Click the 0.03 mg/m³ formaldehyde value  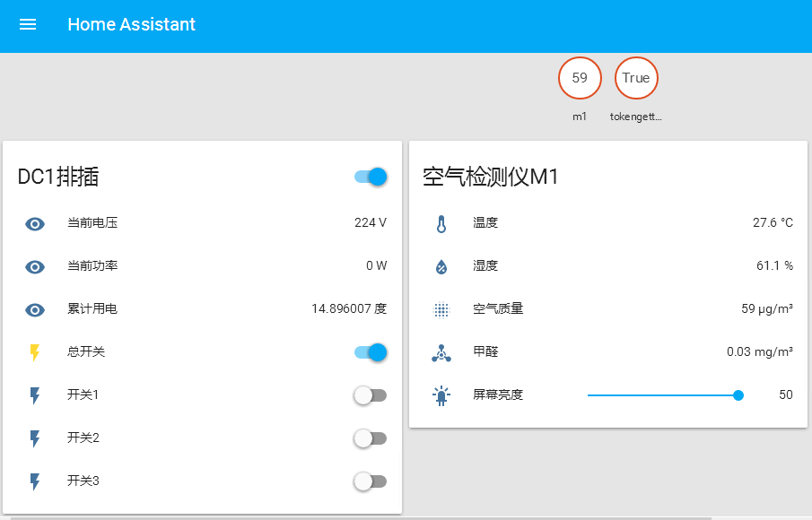(760, 351)
